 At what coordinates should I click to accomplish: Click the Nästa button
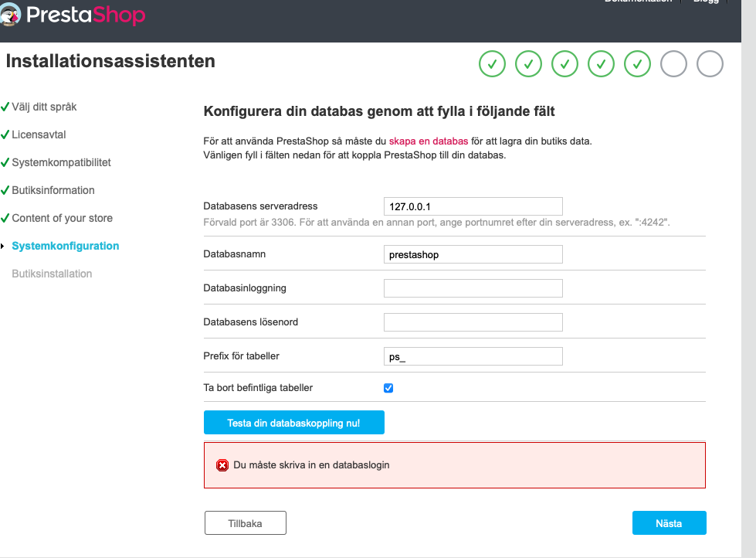point(669,523)
